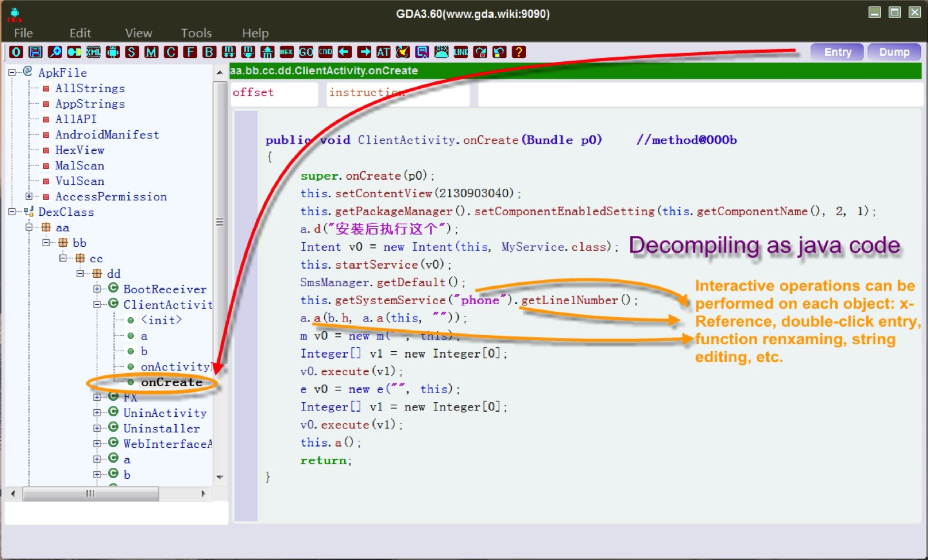Viewport: 928px width, 560px height.
Task: Expand the BootReceiver class node
Action: tap(97, 289)
